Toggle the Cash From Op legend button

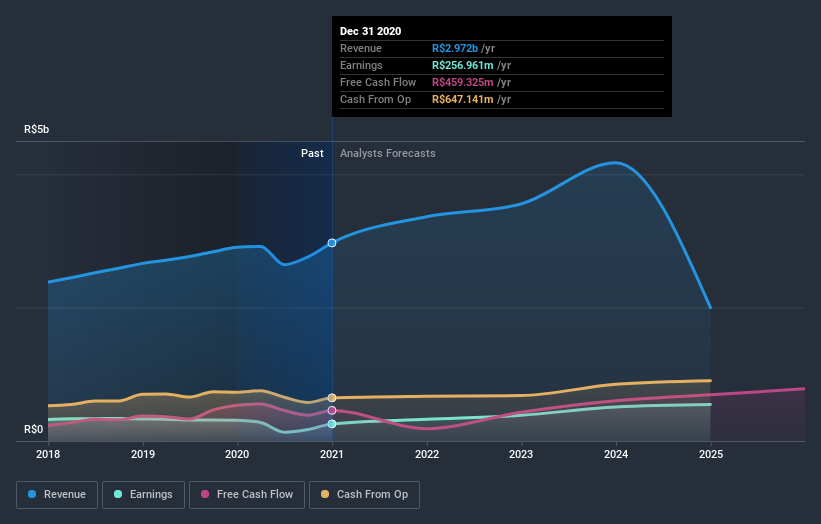(364, 495)
